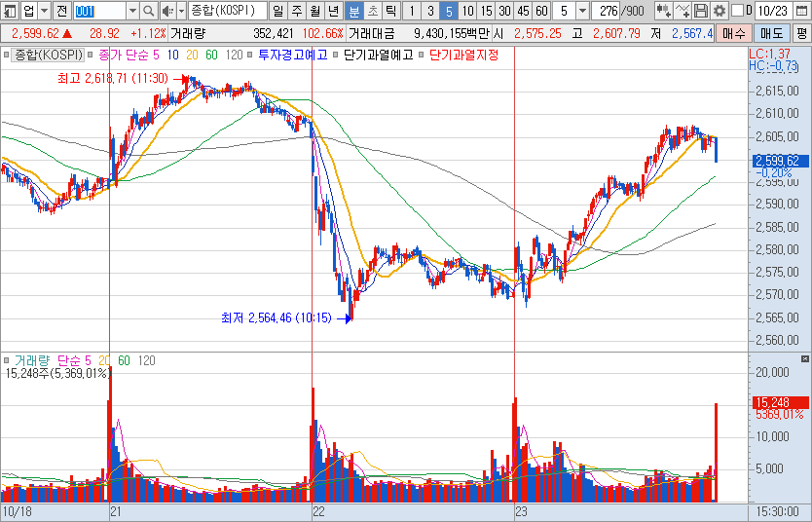Set interval to 3 minutes
This screenshot has height=522, width=812.
click(x=430, y=11)
